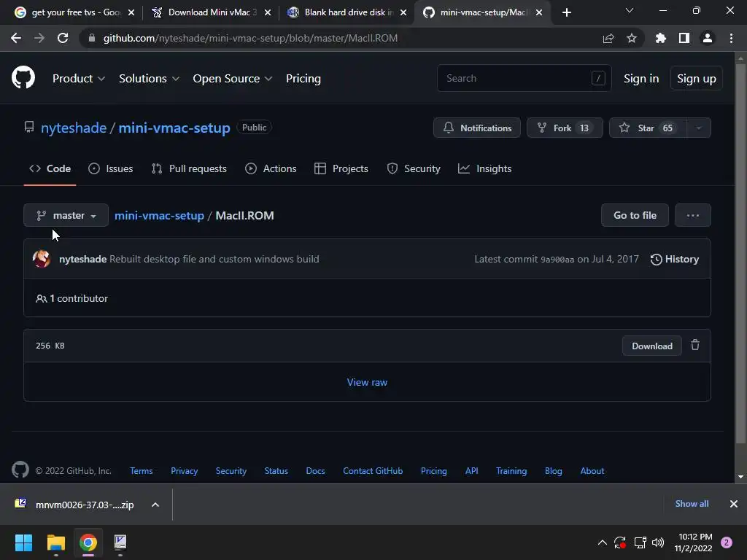Screen dimensions: 747x560
Task: Click the trash delete file icon
Action: [695, 345]
